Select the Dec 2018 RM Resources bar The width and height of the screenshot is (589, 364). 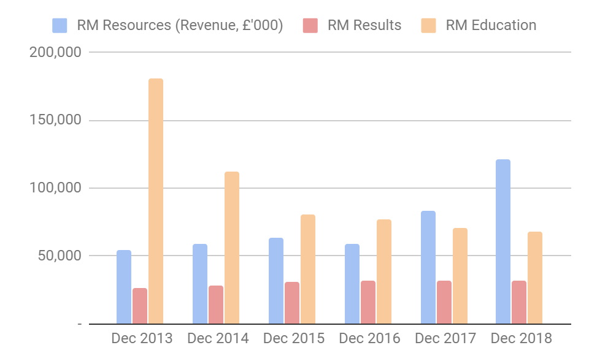pyautogui.click(x=503, y=241)
